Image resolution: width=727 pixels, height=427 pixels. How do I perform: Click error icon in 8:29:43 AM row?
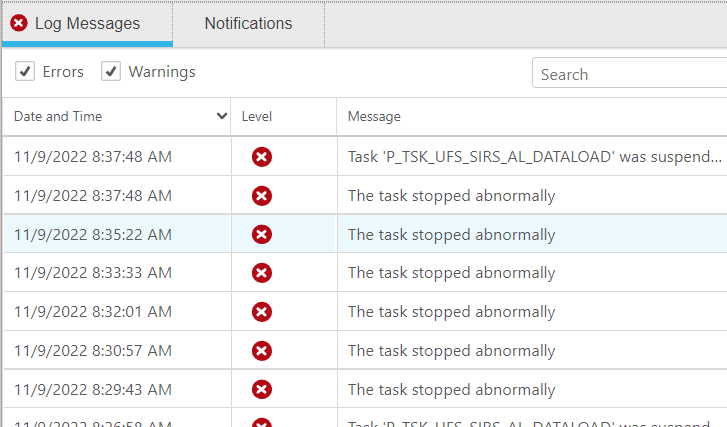point(261,390)
